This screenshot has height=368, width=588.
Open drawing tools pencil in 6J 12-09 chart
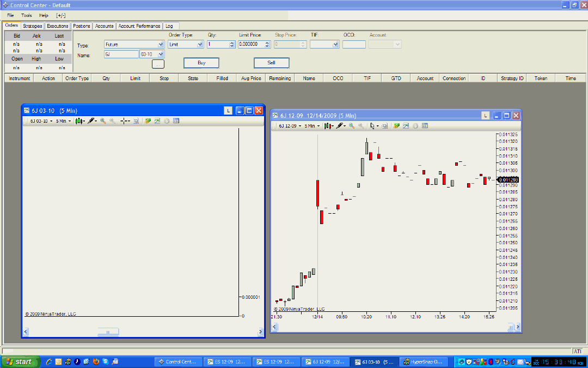pyautogui.click(x=340, y=126)
